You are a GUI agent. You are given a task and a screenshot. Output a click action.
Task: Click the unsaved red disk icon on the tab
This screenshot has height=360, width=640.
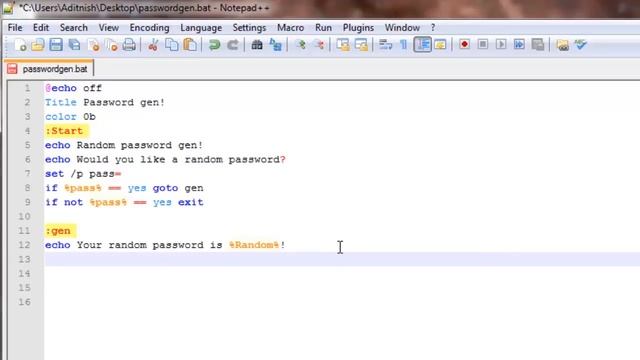click(12, 69)
